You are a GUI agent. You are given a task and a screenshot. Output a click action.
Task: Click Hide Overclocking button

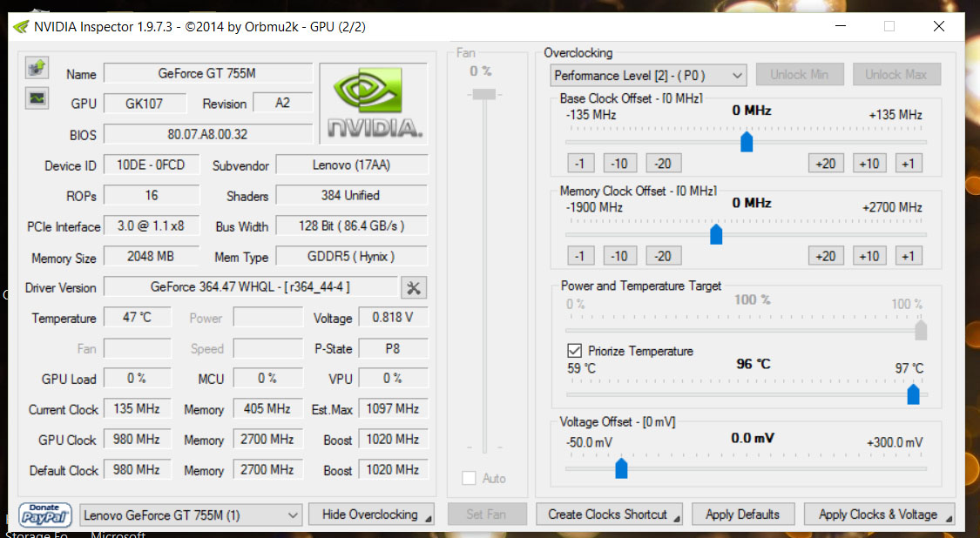point(371,514)
